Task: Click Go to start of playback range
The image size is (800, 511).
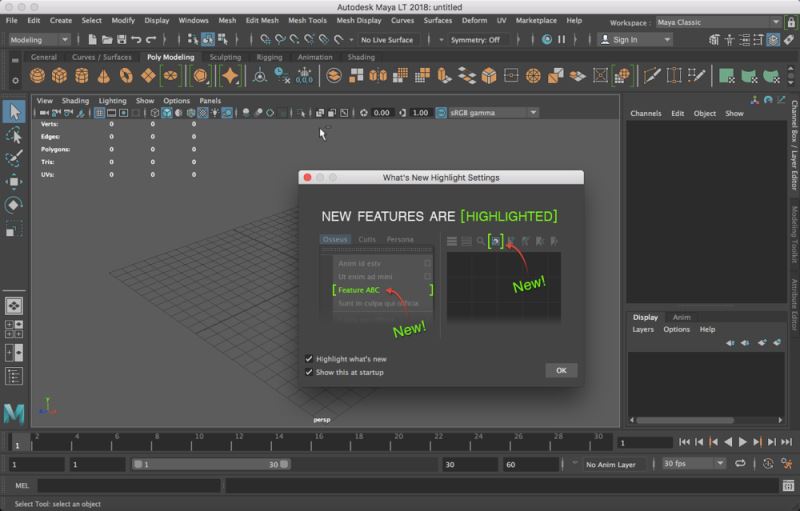Action: tap(685, 442)
